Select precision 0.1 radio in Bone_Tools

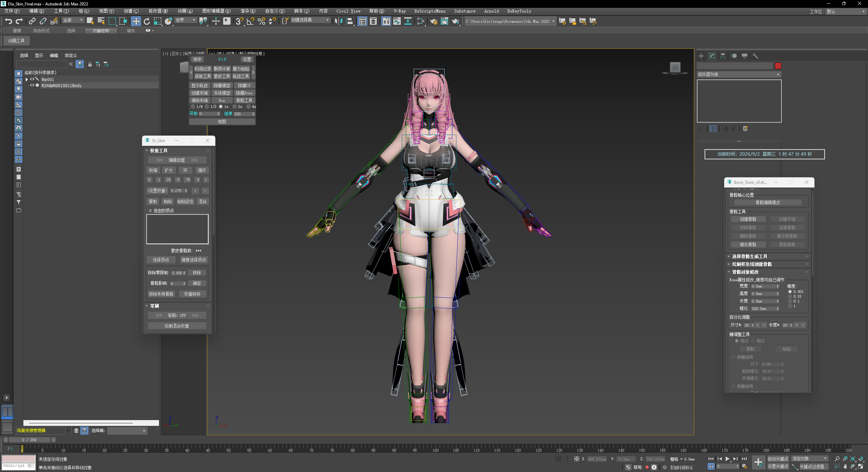(790, 301)
